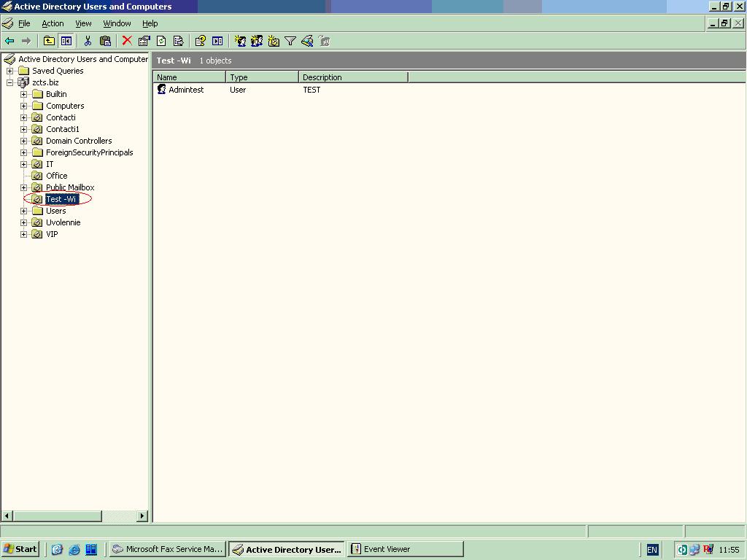747x560 pixels.
Task: Expand the Uvolennie organizational unit
Action: point(23,222)
